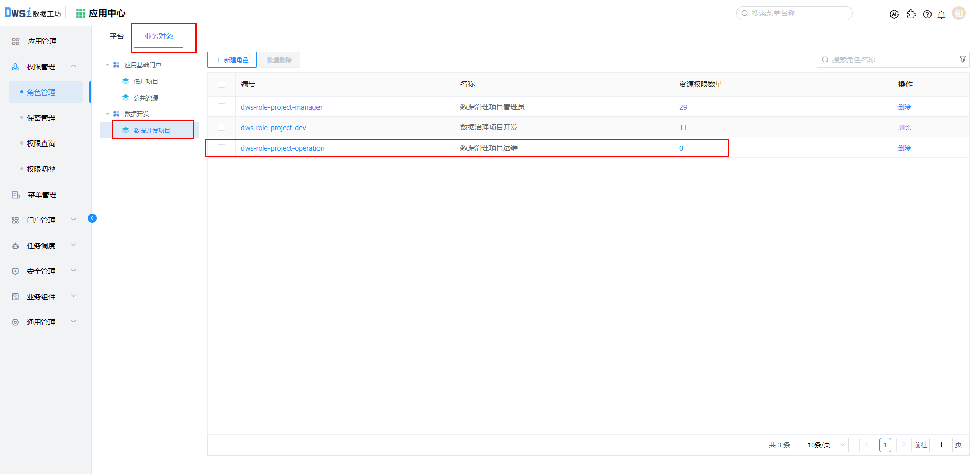Switch to the 平台 tab
Viewport: 980px width, 474px height.
tap(117, 36)
